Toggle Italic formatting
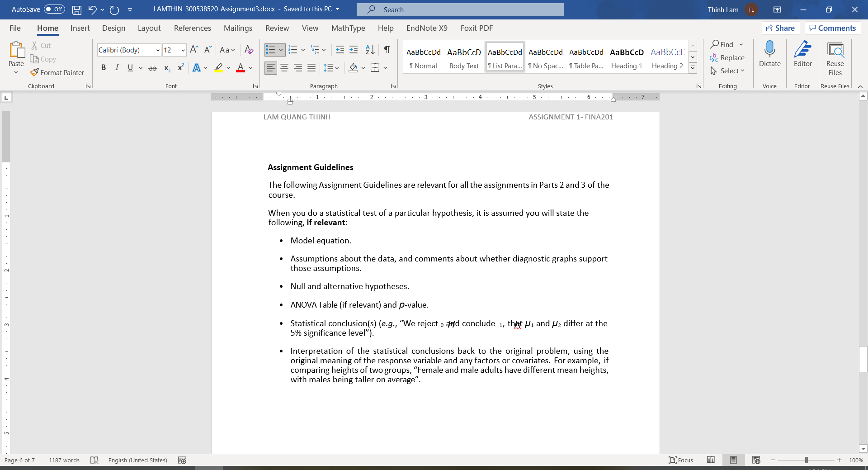Image resolution: width=868 pixels, height=470 pixels. (117, 67)
